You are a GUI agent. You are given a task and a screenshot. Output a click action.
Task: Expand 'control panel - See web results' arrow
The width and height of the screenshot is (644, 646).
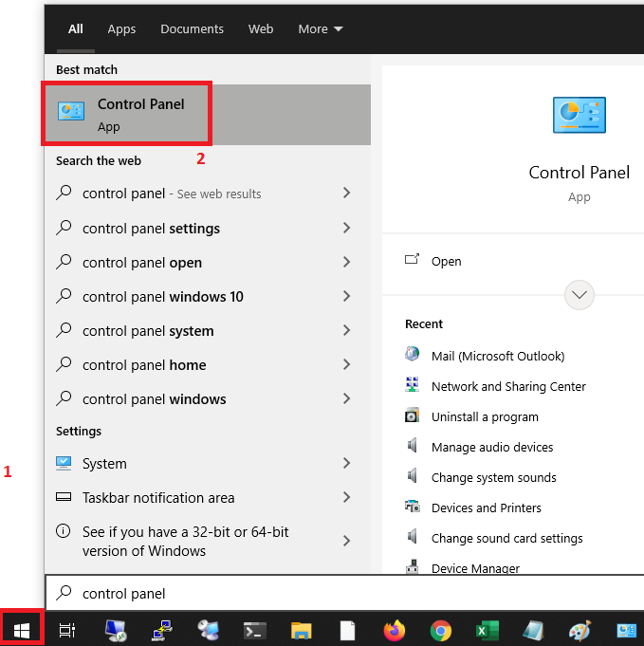click(x=347, y=193)
